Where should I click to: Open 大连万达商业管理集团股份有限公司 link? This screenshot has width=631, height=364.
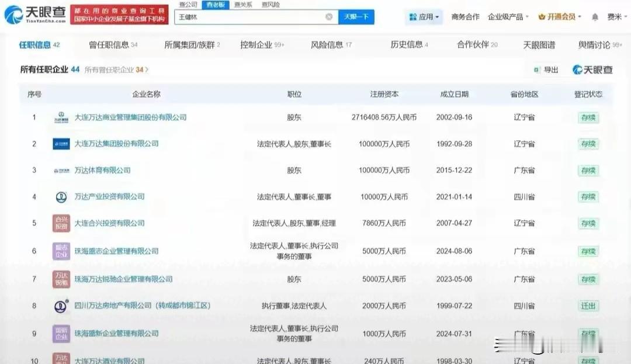tap(130, 117)
